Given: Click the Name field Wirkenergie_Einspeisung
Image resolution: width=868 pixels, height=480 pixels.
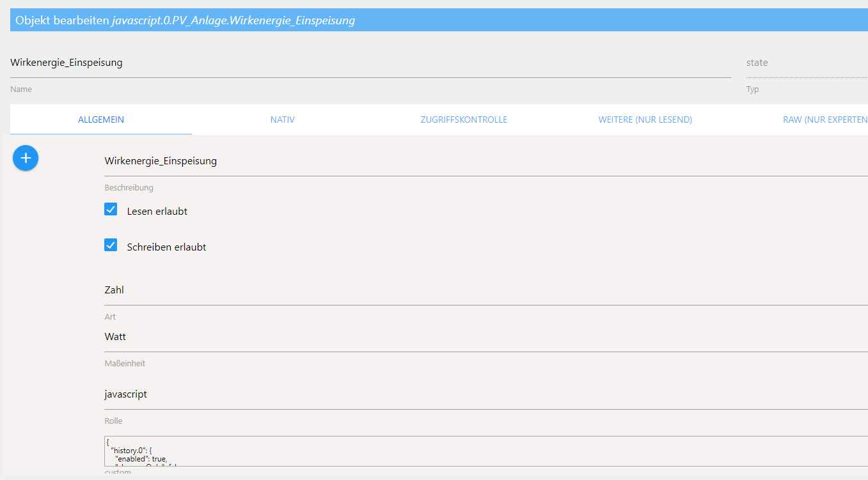Looking at the screenshot, I should point(370,63).
